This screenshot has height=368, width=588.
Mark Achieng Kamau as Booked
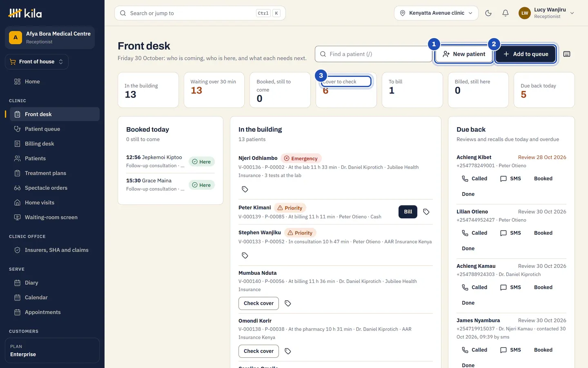pyautogui.click(x=543, y=287)
